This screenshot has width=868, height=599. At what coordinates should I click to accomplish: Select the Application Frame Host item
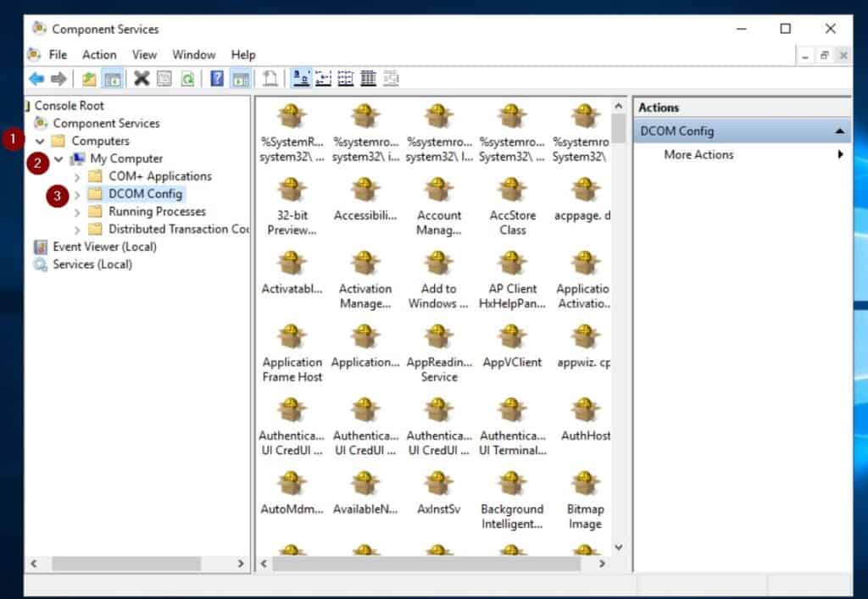[292, 354]
